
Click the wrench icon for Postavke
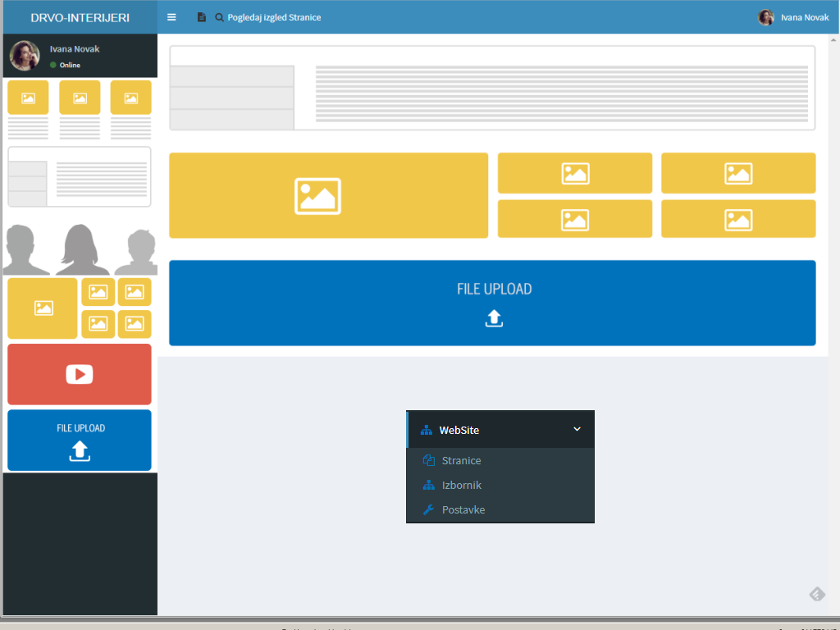(x=427, y=509)
